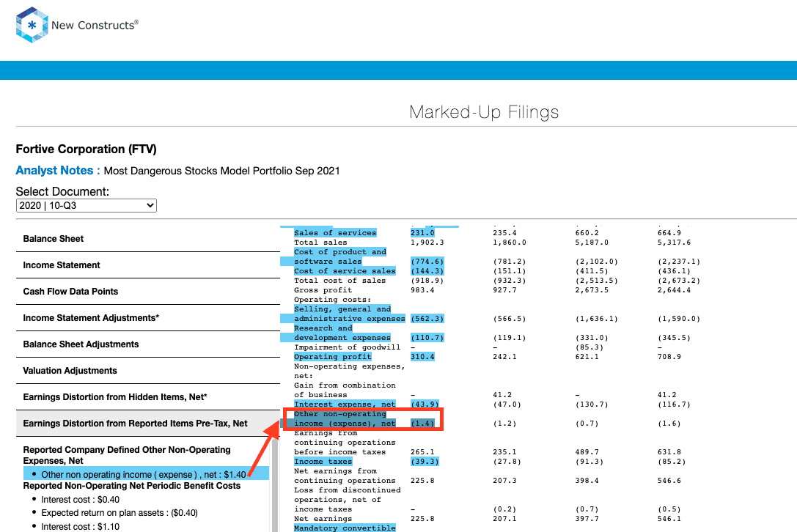Click highlighted value (43.9)
This screenshot has height=532, width=797.
coord(425,404)
